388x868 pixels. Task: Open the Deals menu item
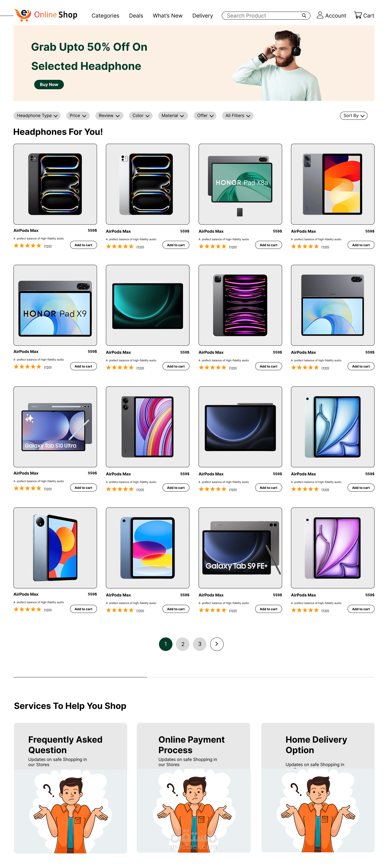point(136,15)
